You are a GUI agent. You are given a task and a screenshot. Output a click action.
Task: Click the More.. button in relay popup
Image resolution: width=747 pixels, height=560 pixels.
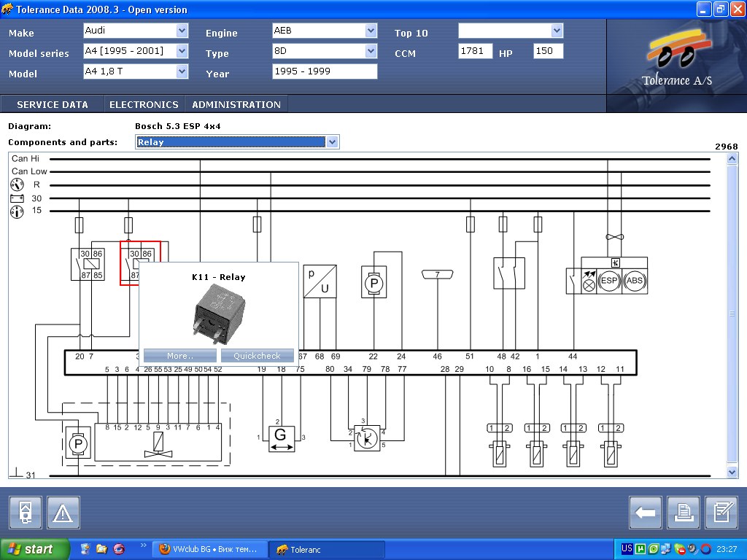tap(179, 356)
